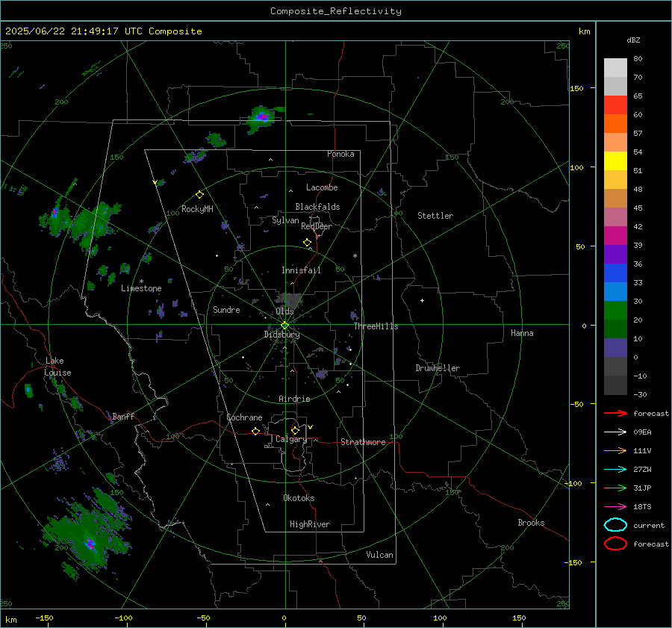672x628 pixels.
Task: Pick the 80 dBZ light grey swatch
Action: point(615,68)
